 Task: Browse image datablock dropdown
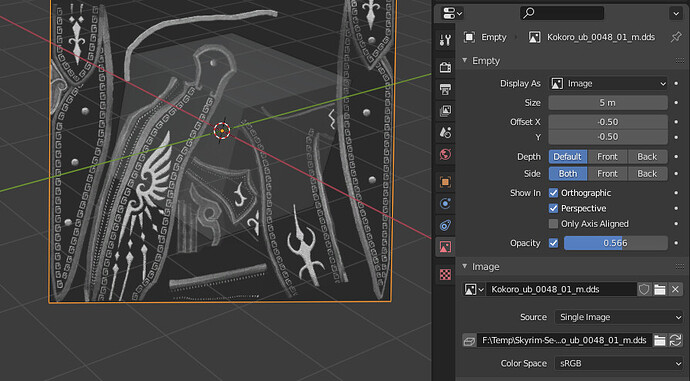tap(474, 289)
